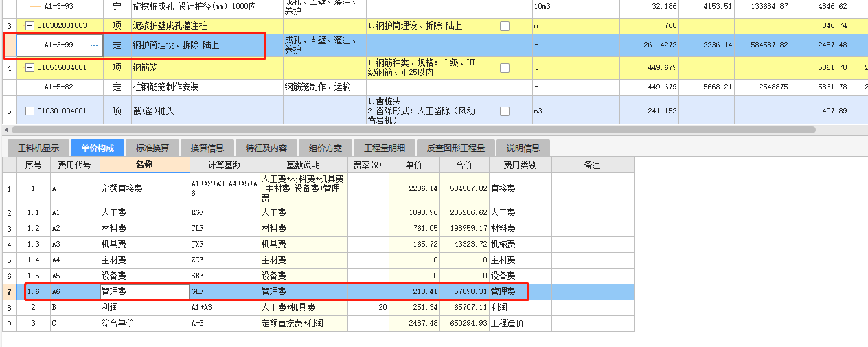
Task: Click the horizontal scrollbar under the upper table
Action: click(x=412, y=129)
